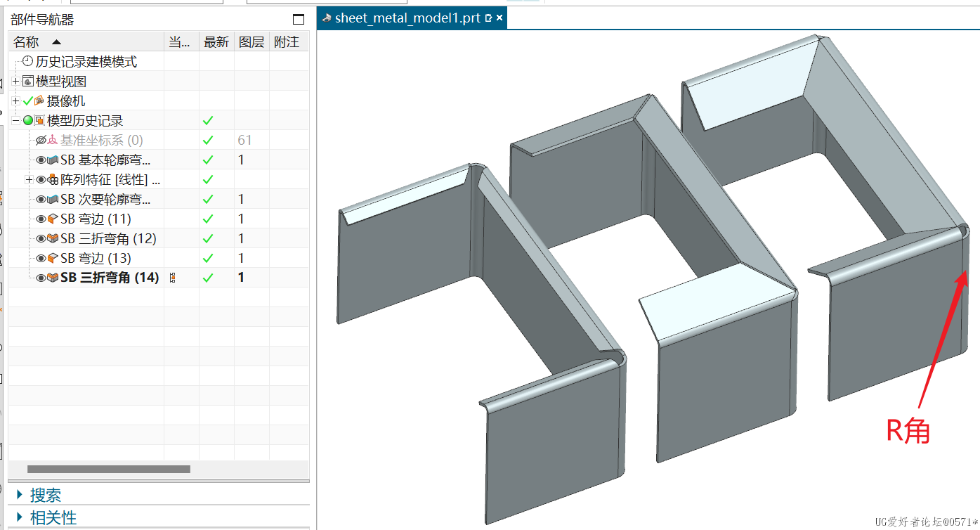Hide the 阵列特征 [线性] feature
This screenshot has height=530, width=980.
[x=41, y=180]
